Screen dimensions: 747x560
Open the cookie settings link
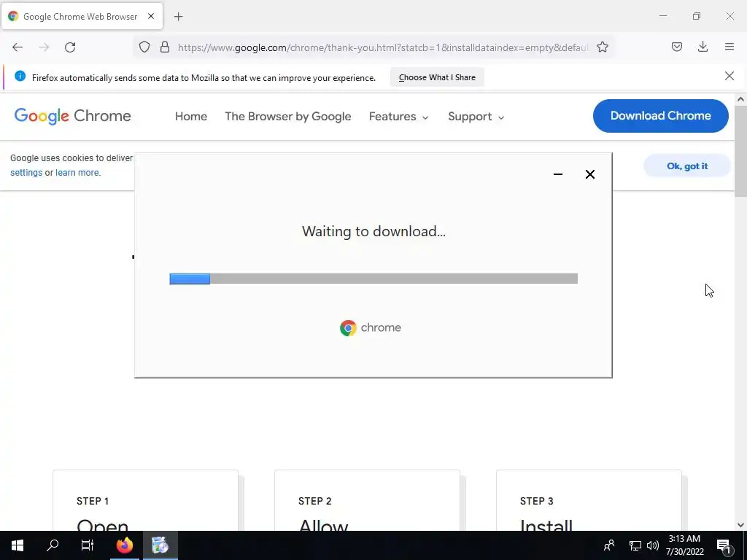[26, 172]
